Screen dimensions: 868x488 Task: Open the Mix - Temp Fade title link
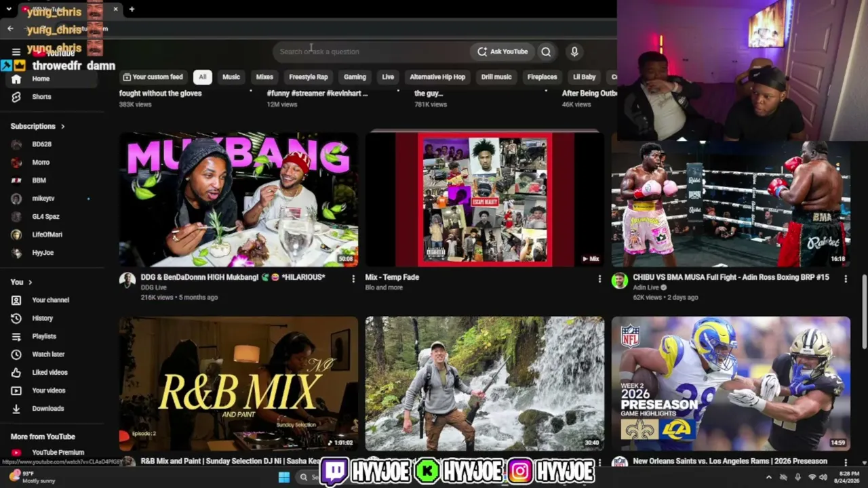click(392, 277)
